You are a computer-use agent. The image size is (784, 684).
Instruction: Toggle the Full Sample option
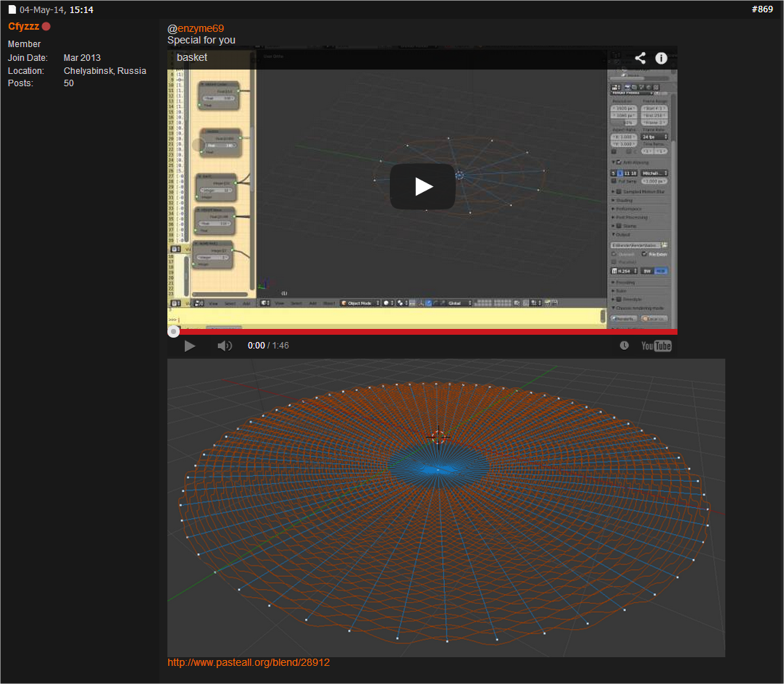coord(614,181)
